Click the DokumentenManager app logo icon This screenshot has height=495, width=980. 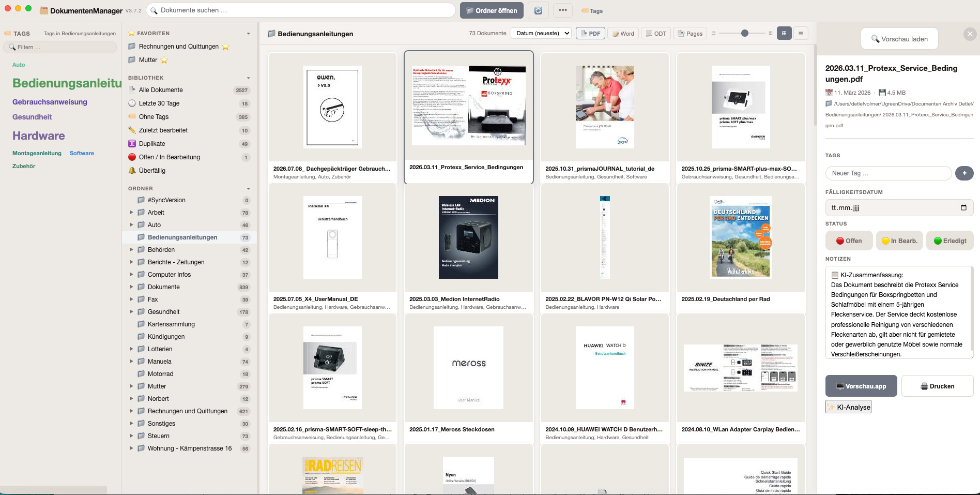tap(44, 10)
